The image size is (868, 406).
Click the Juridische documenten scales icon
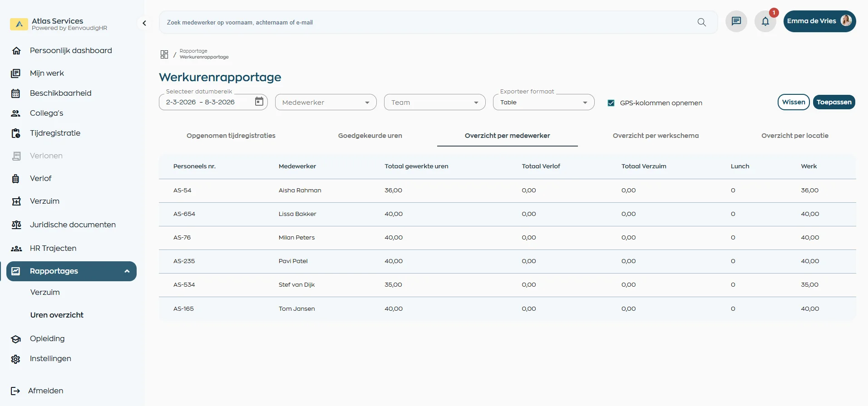(x=16, y=225)
